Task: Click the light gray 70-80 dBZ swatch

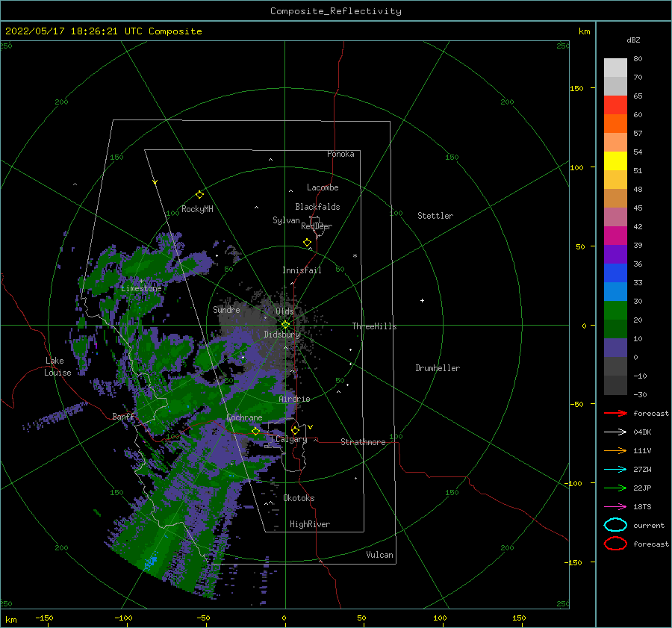Action: pos(615,68)
